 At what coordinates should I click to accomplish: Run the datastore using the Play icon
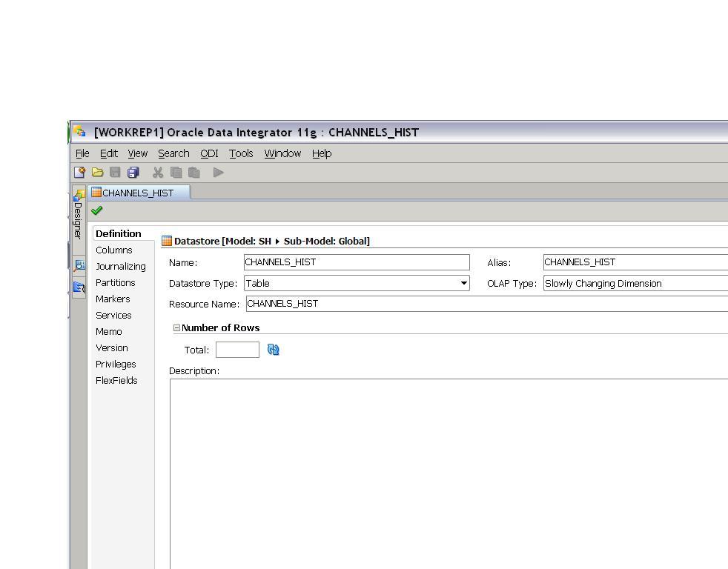tap(218, 172)
